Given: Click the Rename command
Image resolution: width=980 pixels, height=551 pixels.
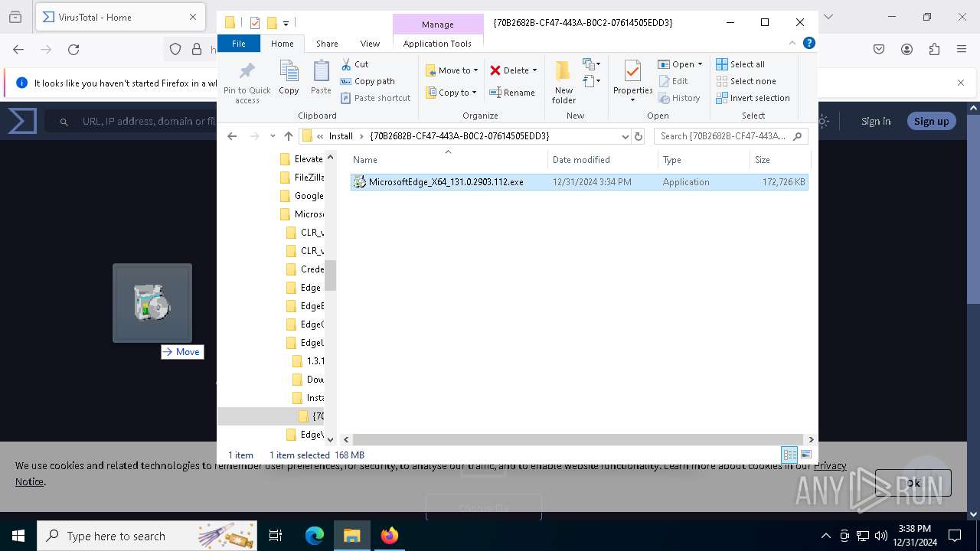Looking at the screenshot, I should (512, 93).
